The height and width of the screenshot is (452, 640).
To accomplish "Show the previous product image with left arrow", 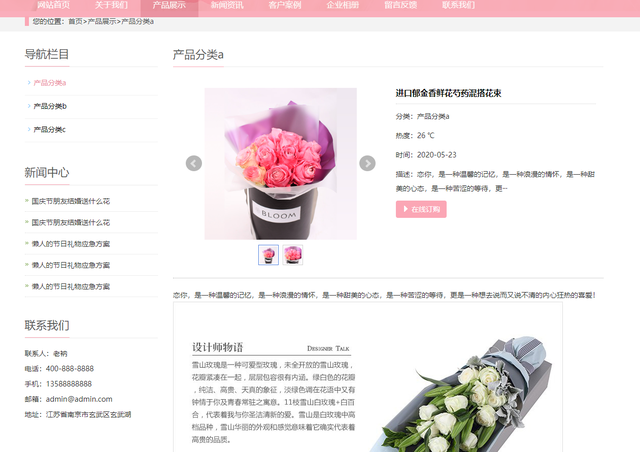I will [x=193, y=163].
